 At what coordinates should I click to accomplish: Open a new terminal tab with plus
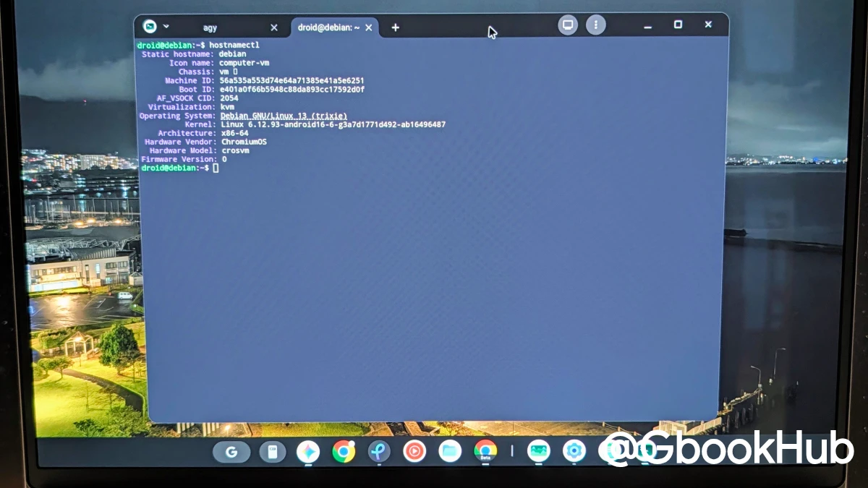click(395, 27)
